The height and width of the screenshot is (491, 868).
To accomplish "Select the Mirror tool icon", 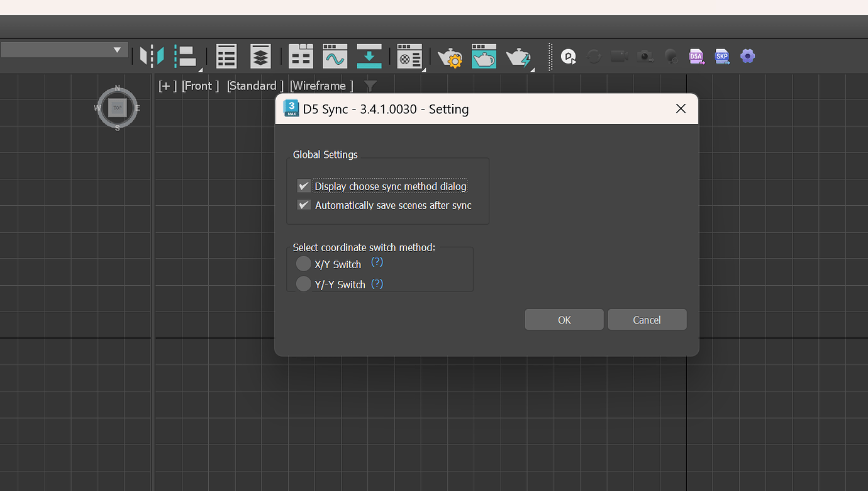I will click(x=151, y=56).
